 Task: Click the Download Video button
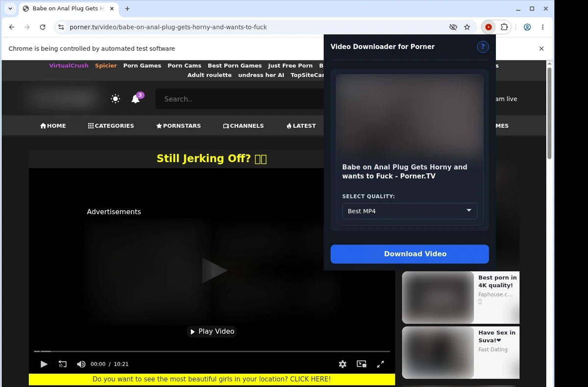coord(410,254)
